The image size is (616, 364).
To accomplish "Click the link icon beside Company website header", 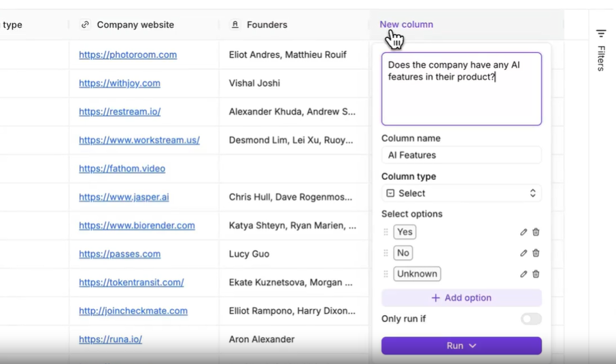I will pos(85,24).
